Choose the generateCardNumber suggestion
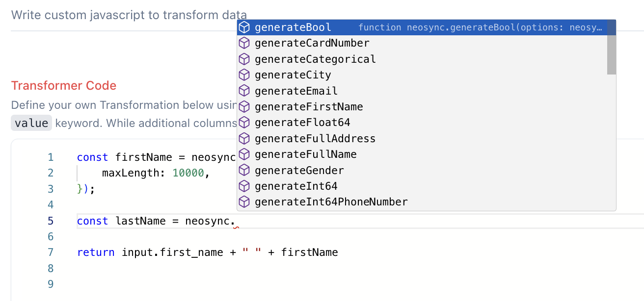 pyautogui.click(x=422, y=43)
